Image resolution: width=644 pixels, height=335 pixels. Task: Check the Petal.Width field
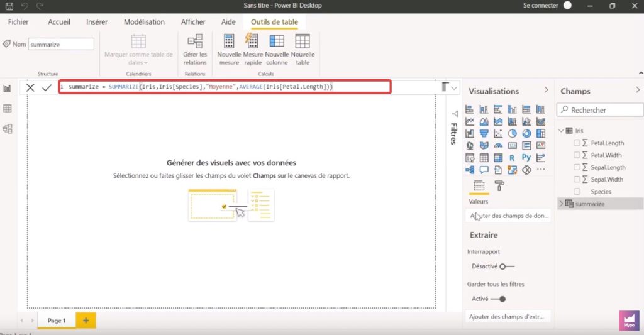pos(577,155)
